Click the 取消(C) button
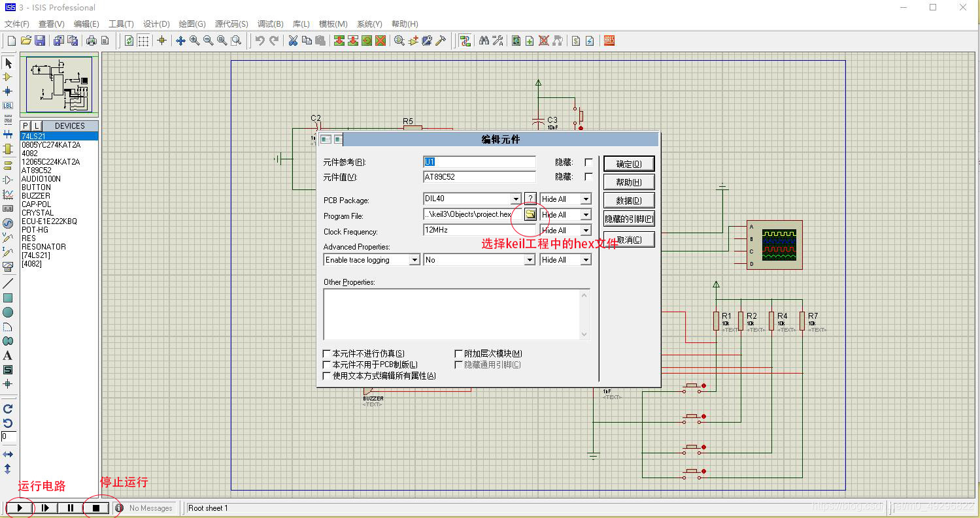The height and width of the screenshot is (518, 980). click(629, 240)
